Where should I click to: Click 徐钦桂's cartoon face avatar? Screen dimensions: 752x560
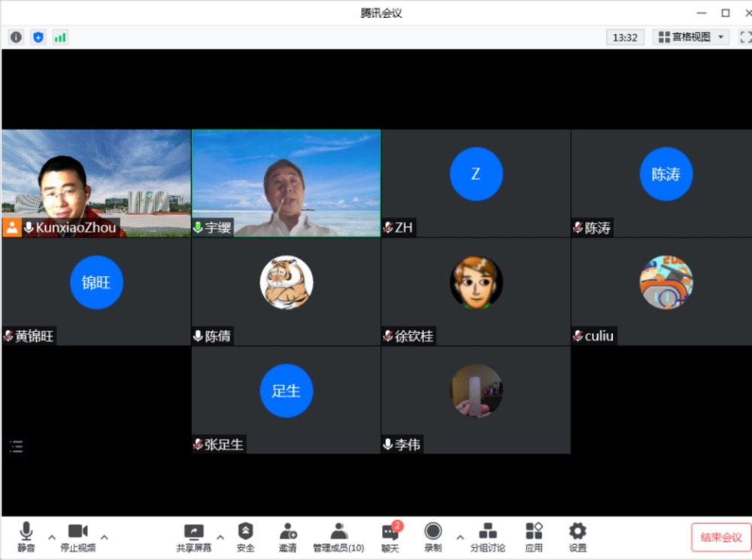click(476, 282)
